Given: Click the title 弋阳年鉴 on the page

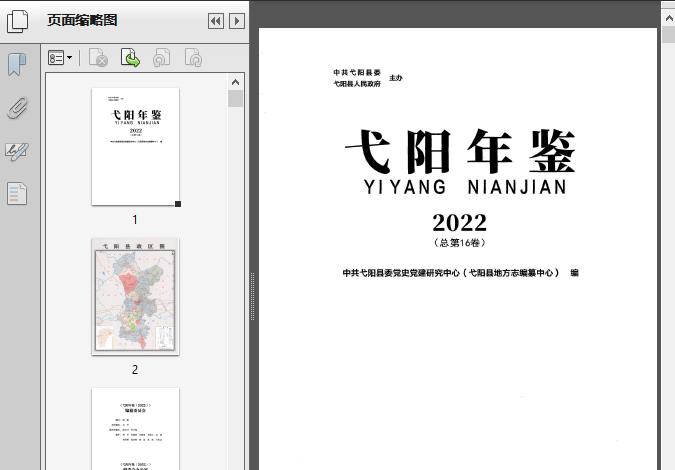Looking at the screenshot, I should (460, 152).
